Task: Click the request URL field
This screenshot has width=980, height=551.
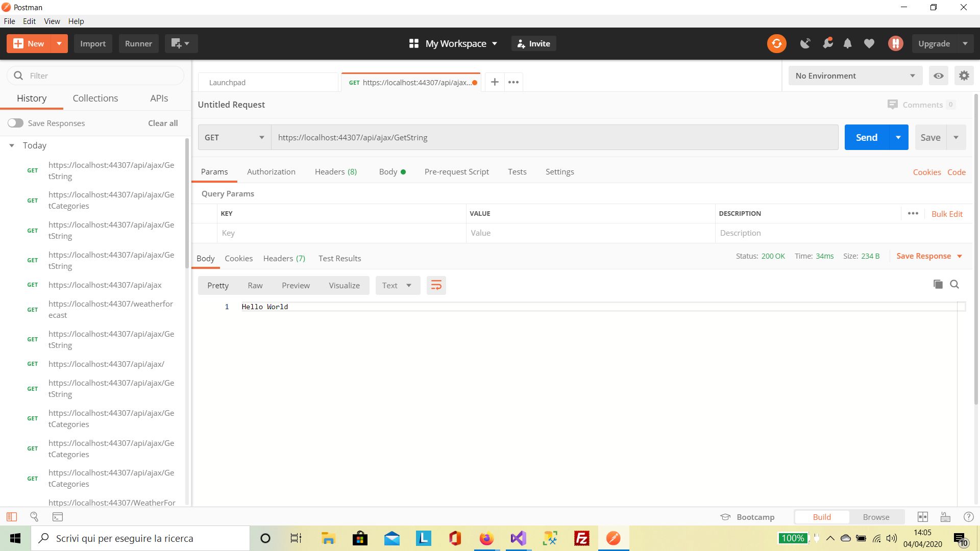Action: 554,137
